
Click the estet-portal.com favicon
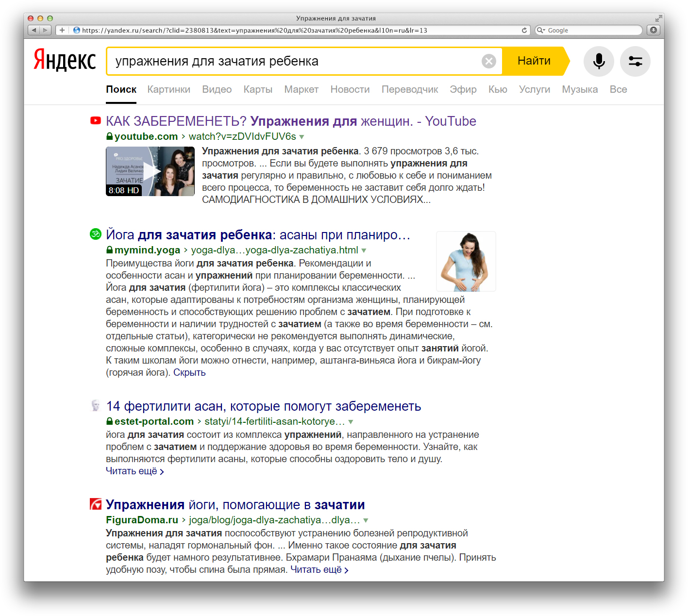[x=96, y=405]
